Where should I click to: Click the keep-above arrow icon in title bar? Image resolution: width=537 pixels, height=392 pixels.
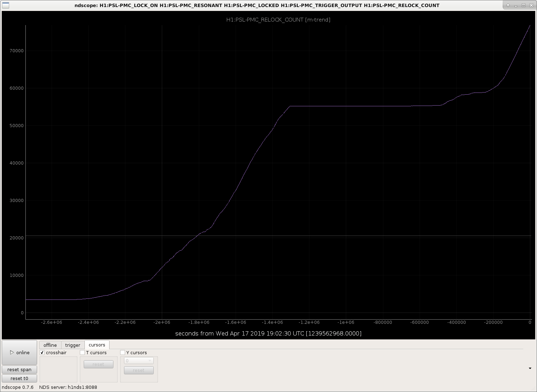point(508,5)
